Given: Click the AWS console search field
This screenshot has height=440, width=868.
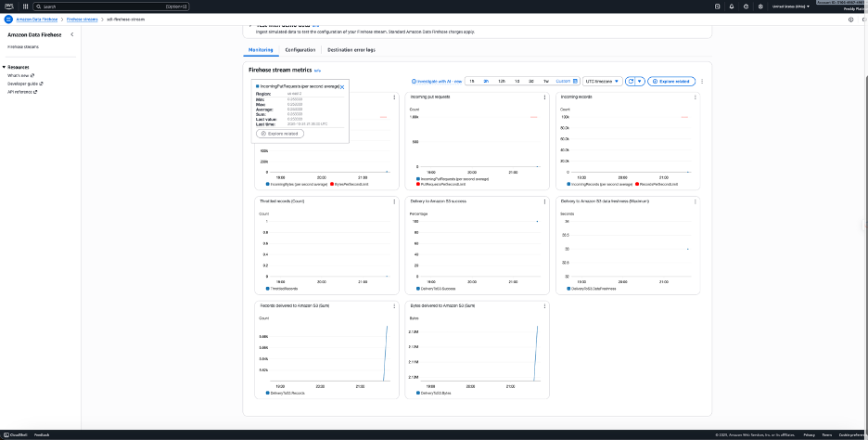Looking at the screenshot, I should (x=111, y=6).
